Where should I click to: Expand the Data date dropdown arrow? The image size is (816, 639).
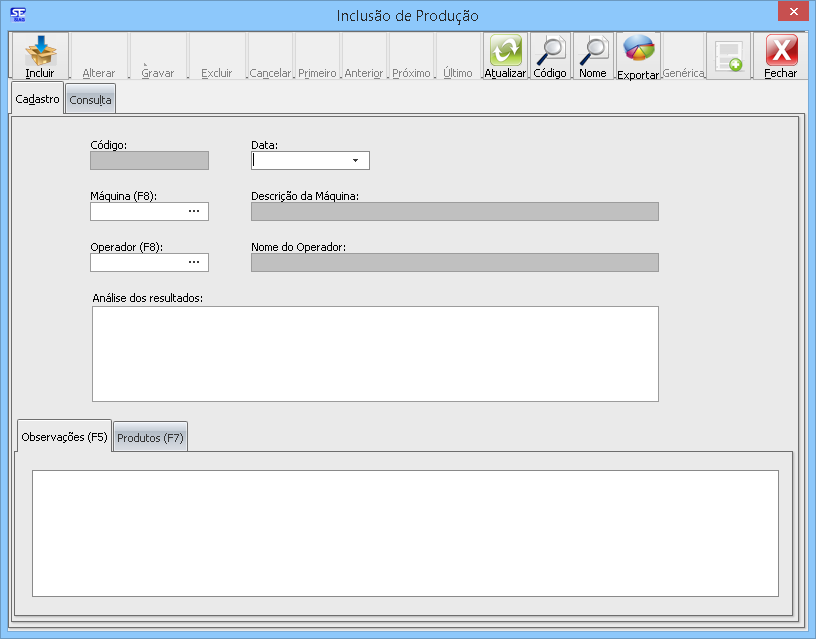coord(355,161)
